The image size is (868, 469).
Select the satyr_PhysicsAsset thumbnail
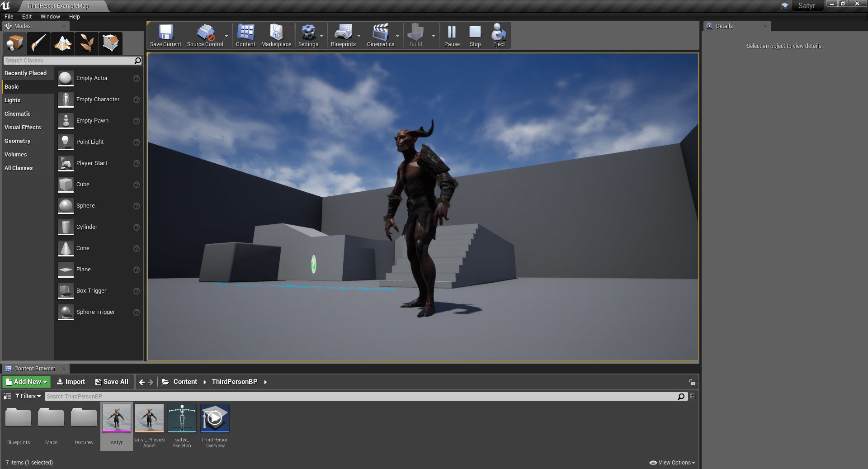pos(149,418)
